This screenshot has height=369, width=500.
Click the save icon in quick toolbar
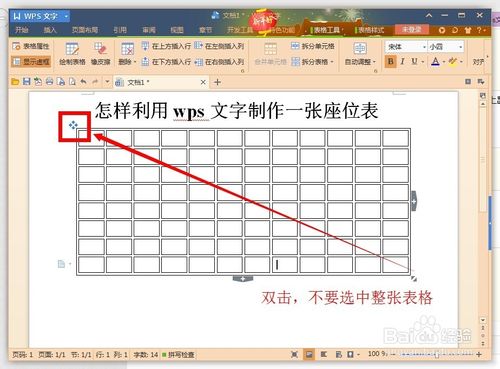click(x=27, y=82)
